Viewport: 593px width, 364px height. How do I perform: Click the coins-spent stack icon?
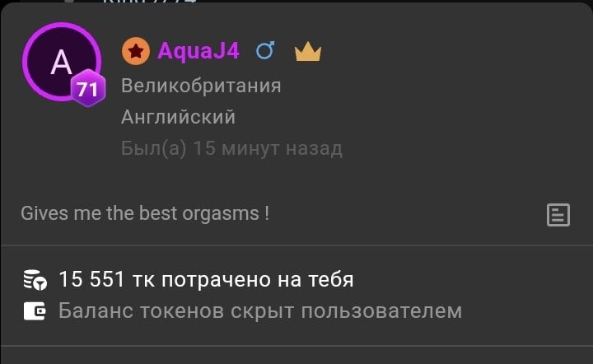pos(35,280)
